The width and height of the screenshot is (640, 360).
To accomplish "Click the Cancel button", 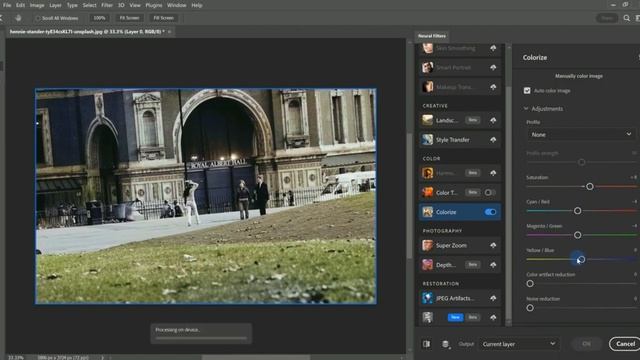I will [x=625, y=344].
